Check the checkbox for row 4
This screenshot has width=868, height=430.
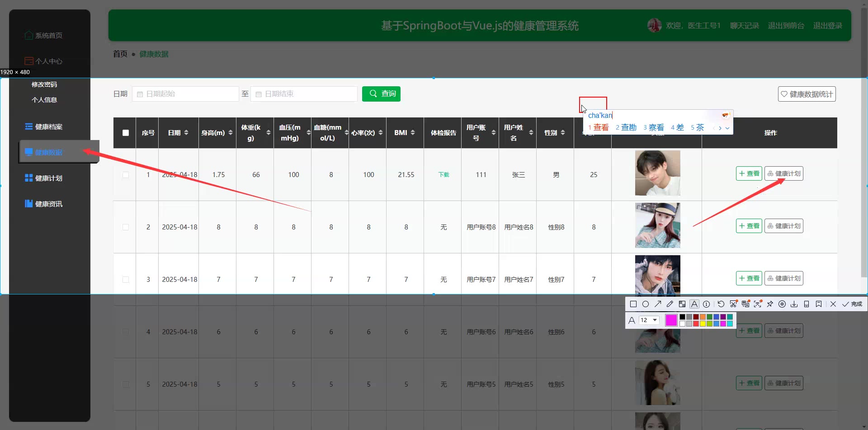pos(126,332)
